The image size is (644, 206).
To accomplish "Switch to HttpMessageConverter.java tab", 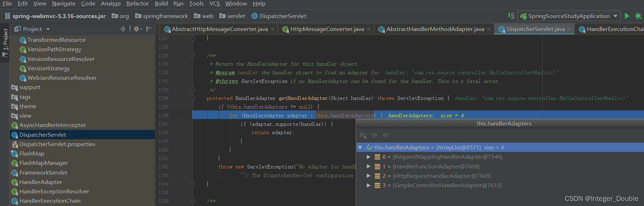I will pyautogui.click(x=327, y=29).
